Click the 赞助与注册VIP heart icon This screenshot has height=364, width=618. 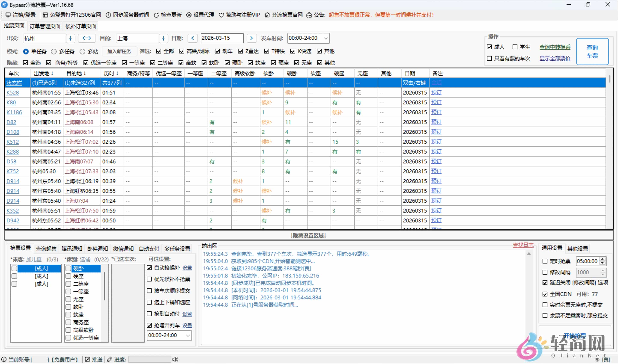[221, 15]
